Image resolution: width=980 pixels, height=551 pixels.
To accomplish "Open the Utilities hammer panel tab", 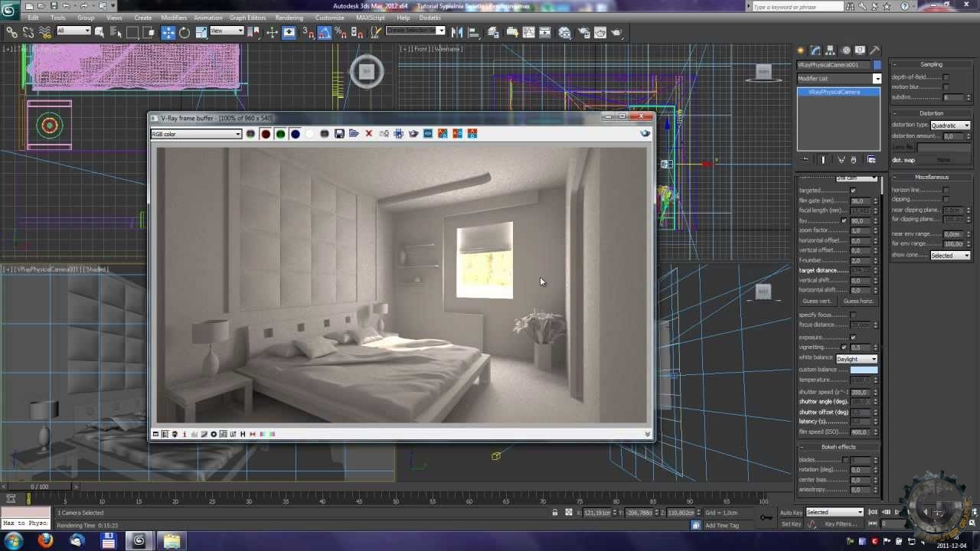I will pyautogui.click(x=875, y=51).
